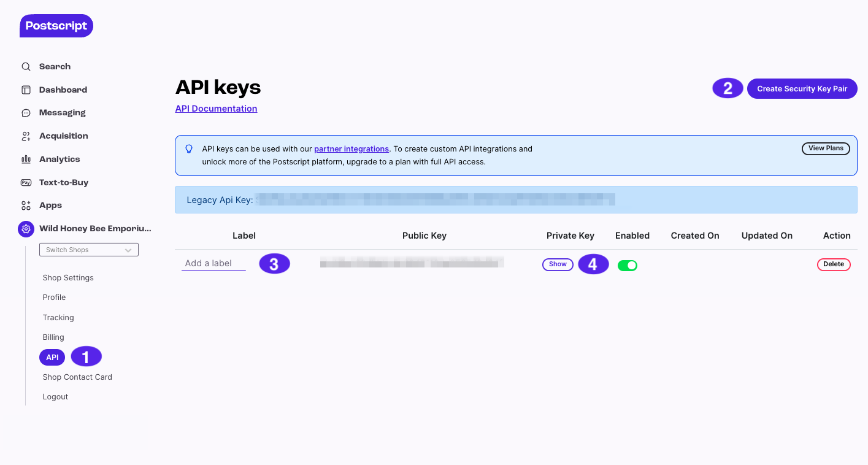Image resolution: width=868 pixels, height=465 pixels.
Task: Select the Dashboard icon
Action: 25,89
